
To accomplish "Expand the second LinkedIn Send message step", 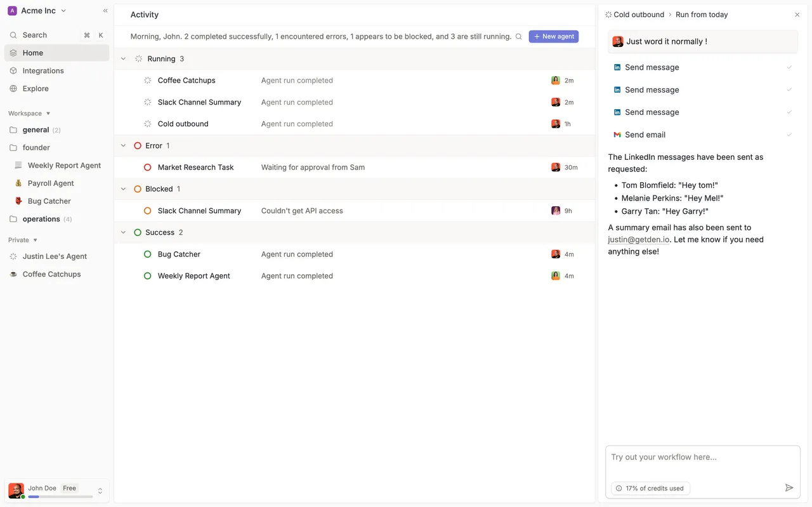I will coord(703,89).
